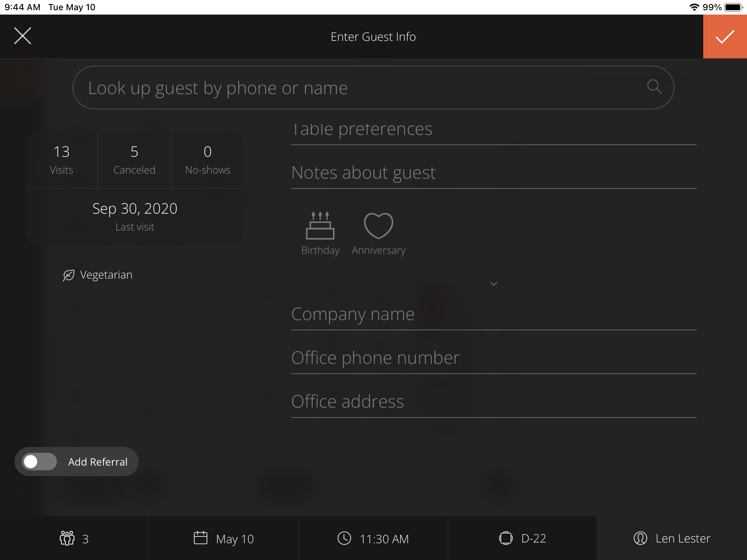This screenshot has height=560, width=747.
Task: Tap the 13 Visits statistic
Action: pos(62,160)
